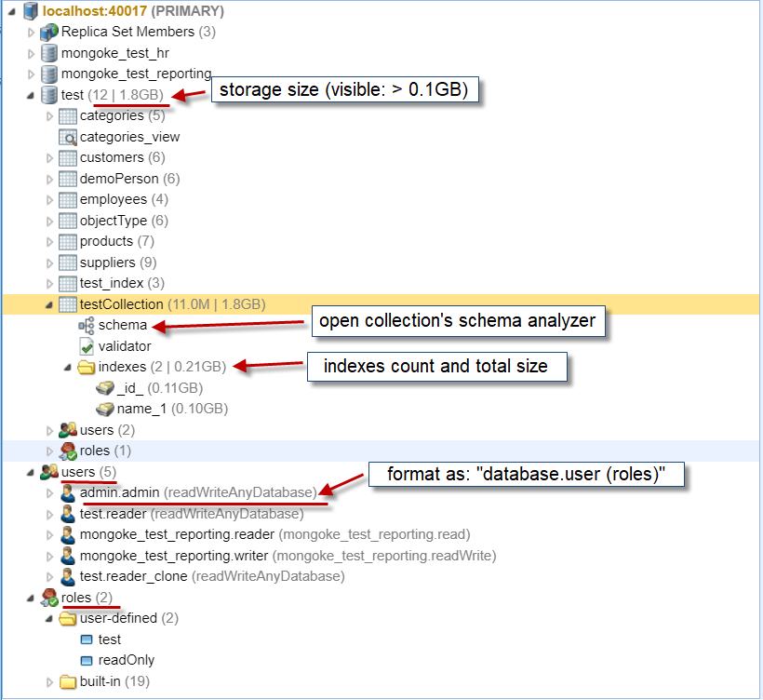Click the indexes folder icon

coord(87,367)
